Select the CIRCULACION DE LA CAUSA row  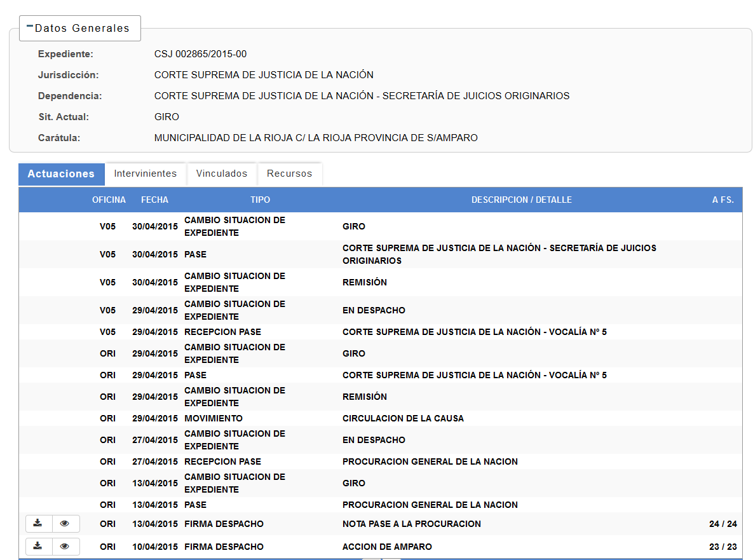403,418
